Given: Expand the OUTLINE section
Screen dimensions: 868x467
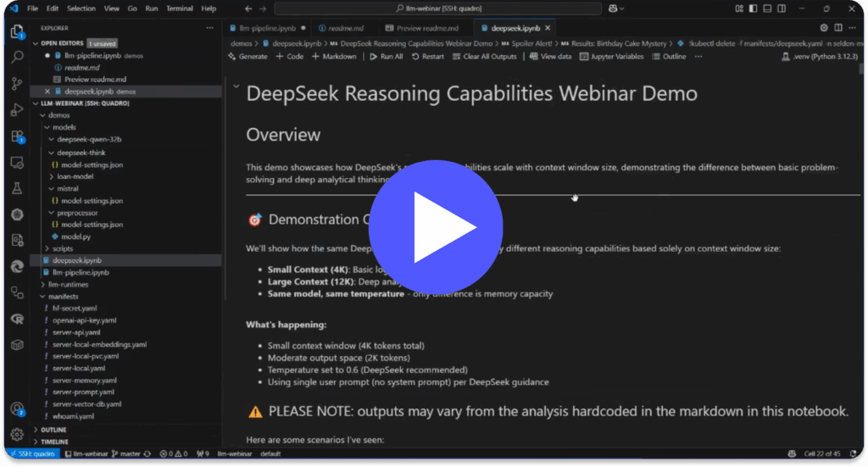Looking at the screenshot, I should tap(53, 430).
